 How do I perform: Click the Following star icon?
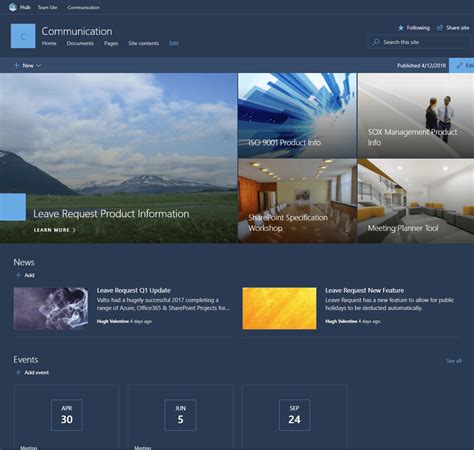pyautogui.click(x=401, y=28)
